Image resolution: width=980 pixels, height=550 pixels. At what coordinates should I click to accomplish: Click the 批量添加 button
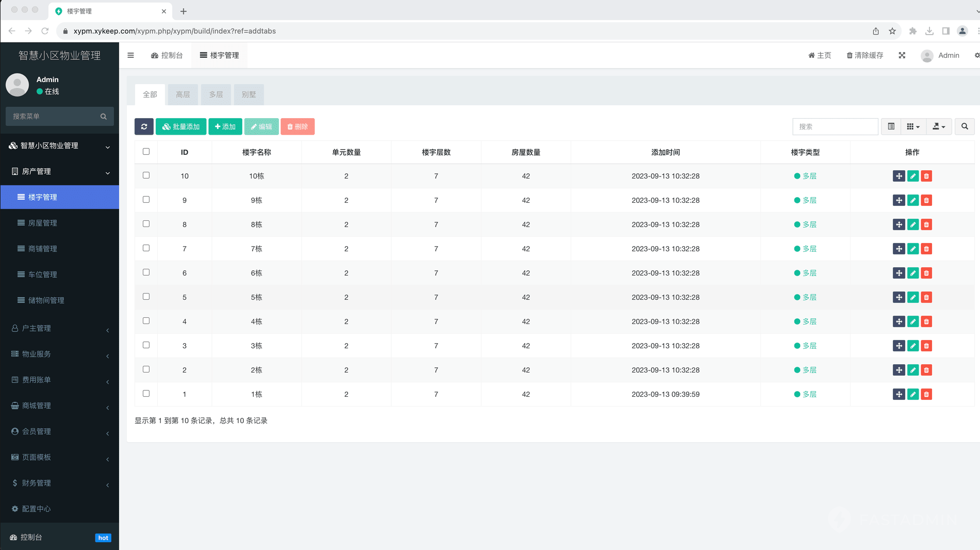[181, 126]
